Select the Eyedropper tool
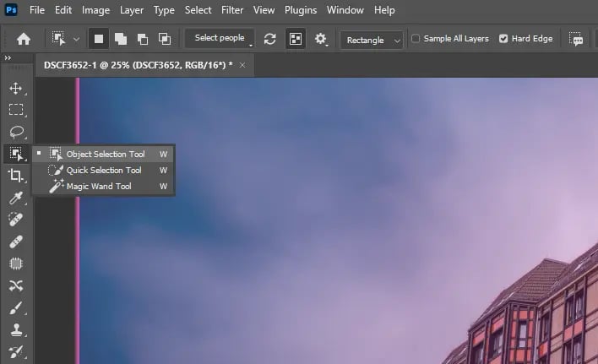The image size is (598, 364). coord(16,198)
